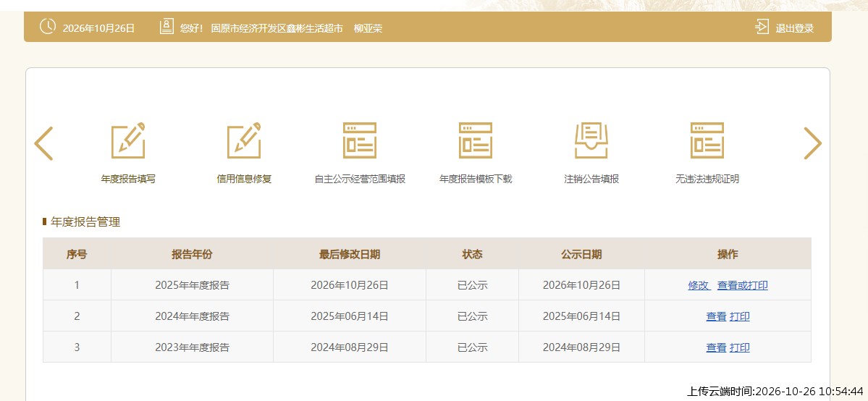The height and width of the screenshot is (401, 868).
Task: Click 修改 for the 2025 annual report
Action: pyautogui.click(x=699, y=285)
